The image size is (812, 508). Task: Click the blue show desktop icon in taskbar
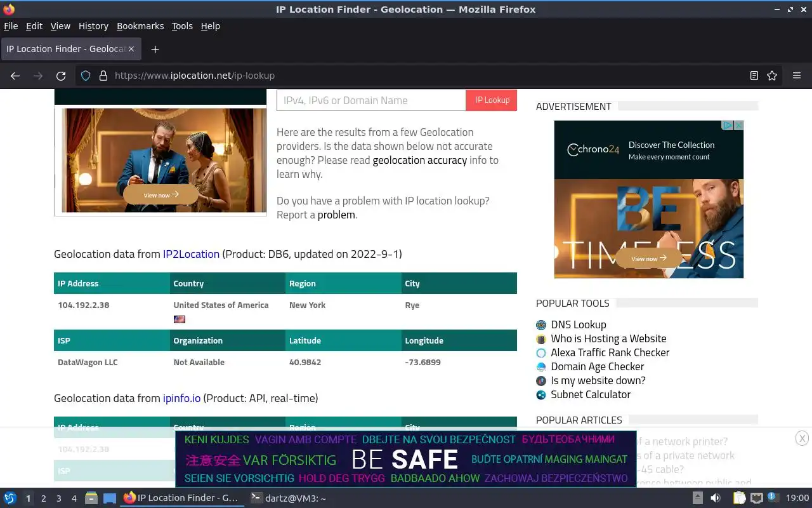(110, 498)
